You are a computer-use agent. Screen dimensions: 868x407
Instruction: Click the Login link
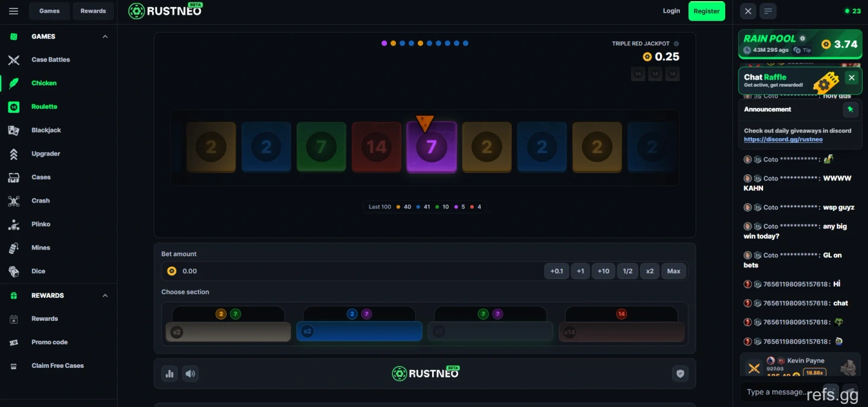pyautogui.click(x=671, y=11)
